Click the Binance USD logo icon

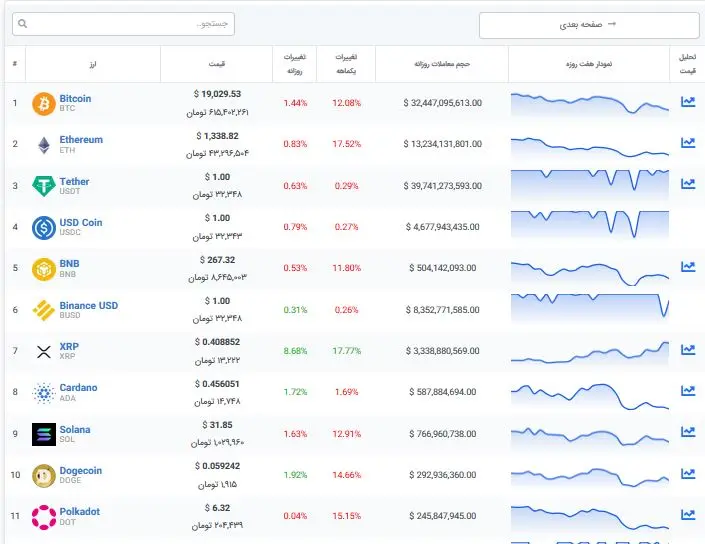click(44, 310)
